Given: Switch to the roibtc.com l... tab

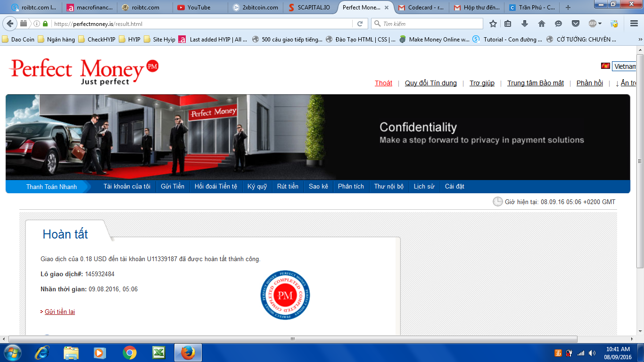Looking at the screenshot, I should coord(33,8).
